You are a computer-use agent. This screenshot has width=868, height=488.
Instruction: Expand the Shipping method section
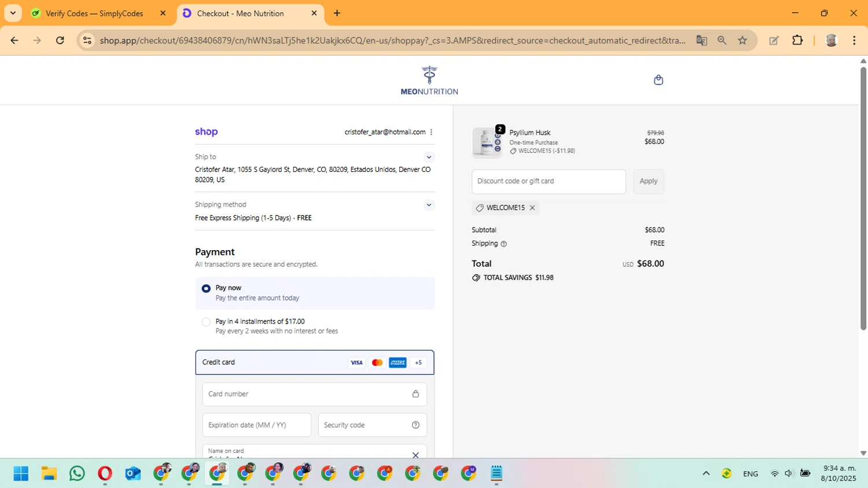tap(429, 205)
